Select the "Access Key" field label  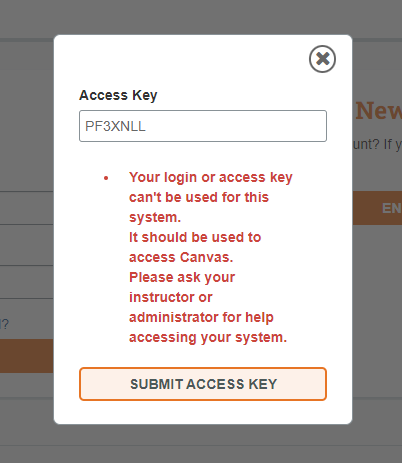[x=118, y=95]
